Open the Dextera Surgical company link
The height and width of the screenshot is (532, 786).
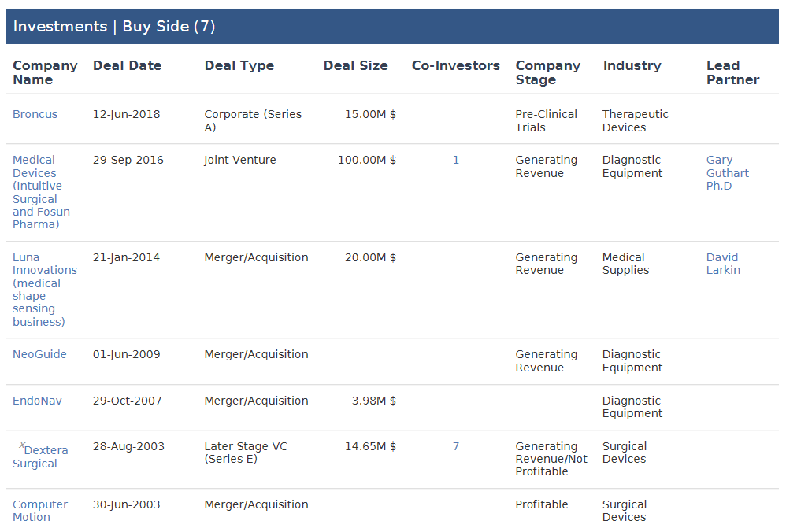coord(41,457)
